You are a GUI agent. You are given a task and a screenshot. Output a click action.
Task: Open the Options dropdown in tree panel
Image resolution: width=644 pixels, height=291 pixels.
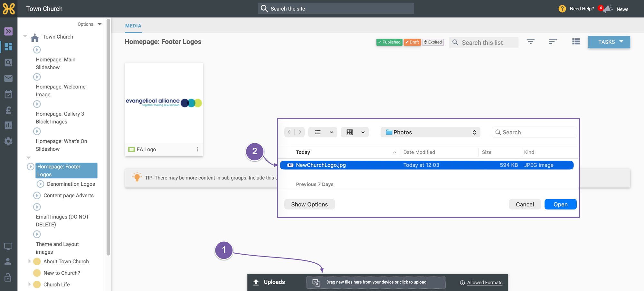pyautogui.click(x=90, y=24)
